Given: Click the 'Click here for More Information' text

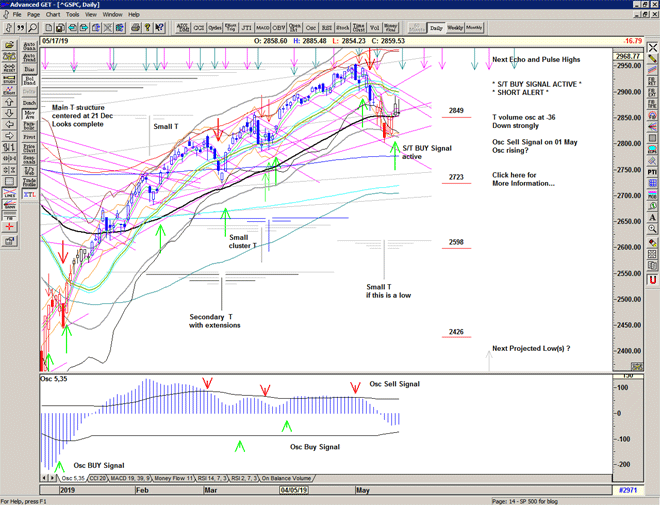Looking at the screenshot, I should 523,180.
